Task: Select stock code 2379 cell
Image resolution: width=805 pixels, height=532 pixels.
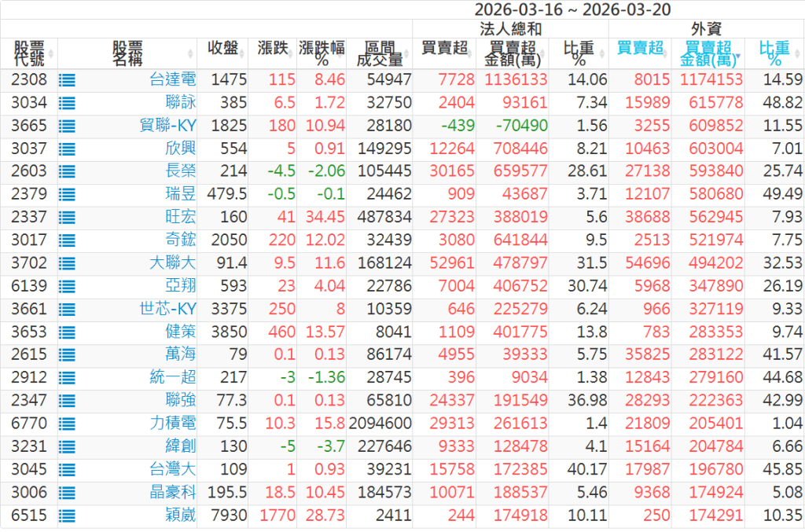Action: (x=29, y=195)
